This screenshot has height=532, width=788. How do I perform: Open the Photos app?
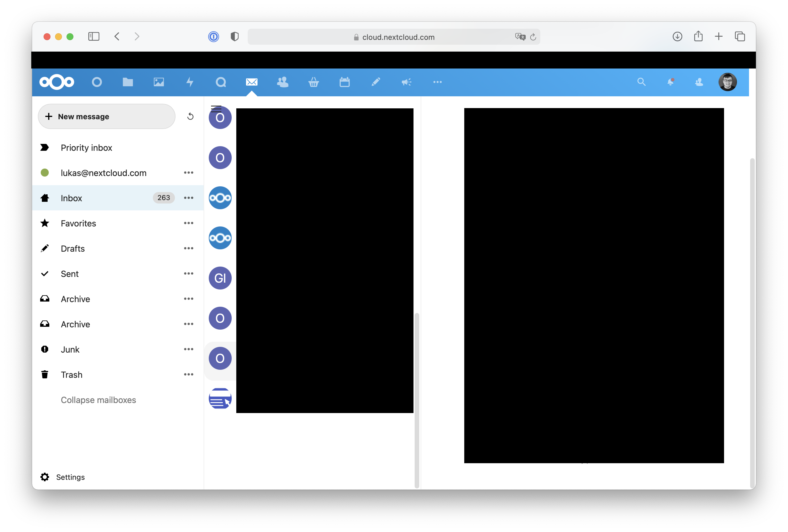click(159, 82)
